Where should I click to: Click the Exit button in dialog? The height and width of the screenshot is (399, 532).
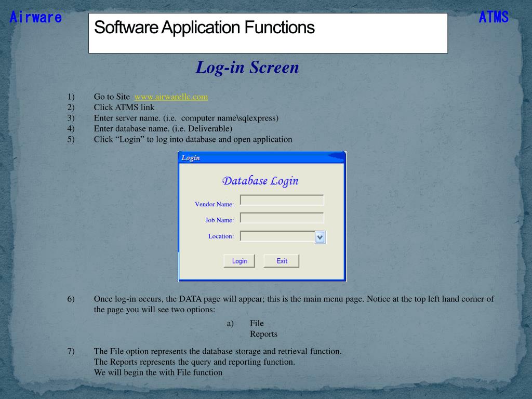(282, 261)
